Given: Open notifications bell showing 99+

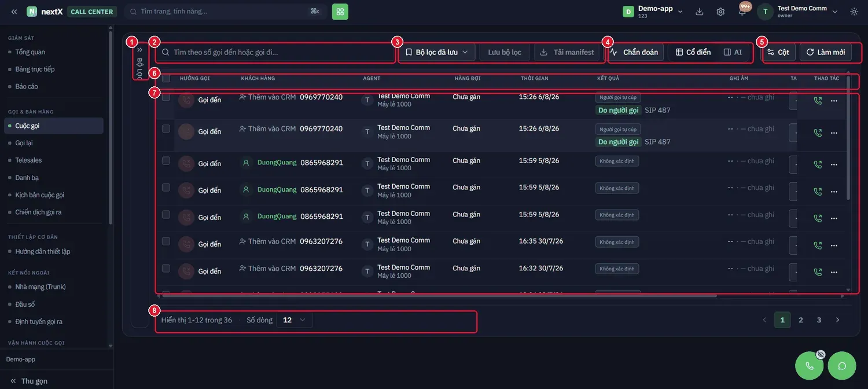Looking at the screenshot, I should coord(742,12).
